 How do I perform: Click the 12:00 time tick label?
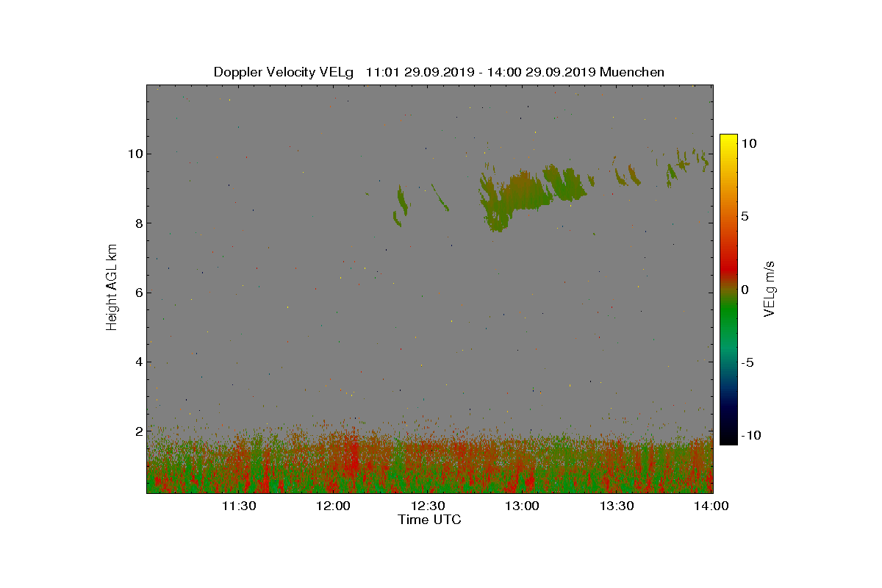pyautogui.click(x=334, y=506)
